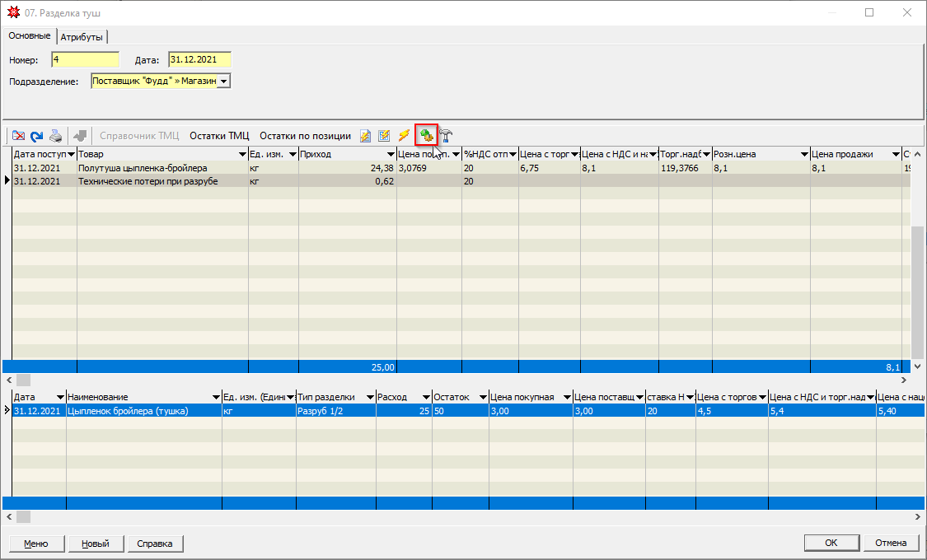The width and height of the screenshot is (927, 560).
Task: Click the printer icon in toolbar
Action: (x=54, y=136)
